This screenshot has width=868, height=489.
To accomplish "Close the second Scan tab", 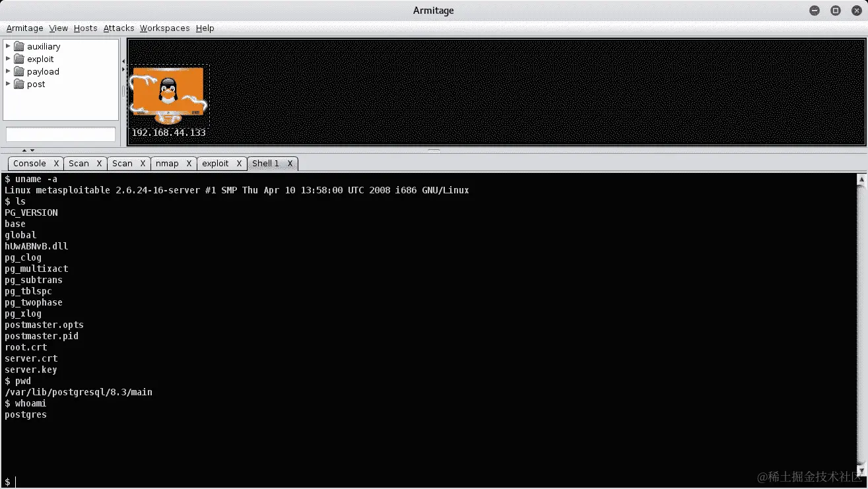I will click(143, 163).
